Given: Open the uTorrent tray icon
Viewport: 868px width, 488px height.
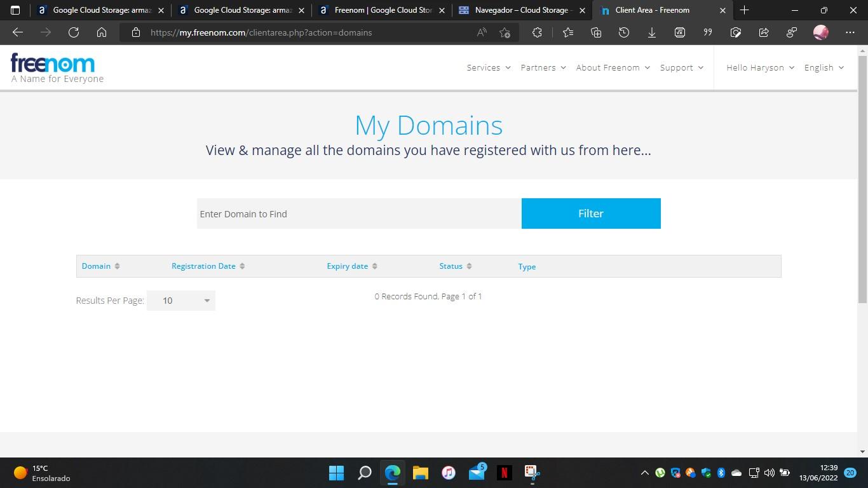Looking at the screenshot, I should tap(660, 473).
